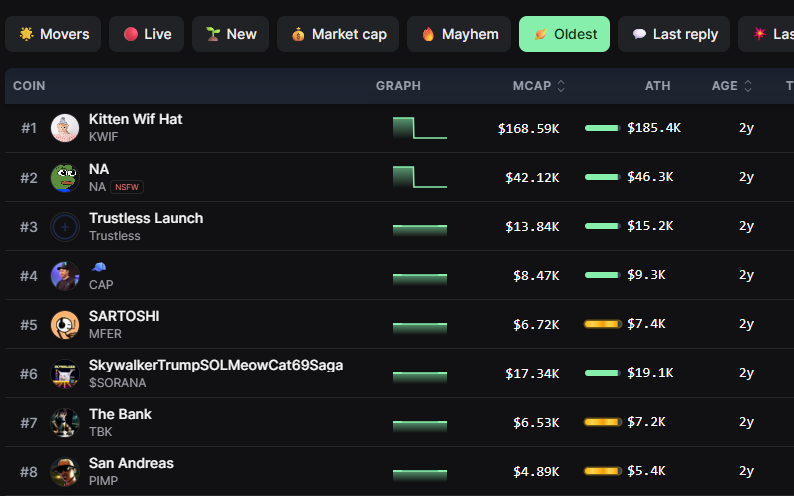Click the planet icon on Oldest

click(540, 34)
